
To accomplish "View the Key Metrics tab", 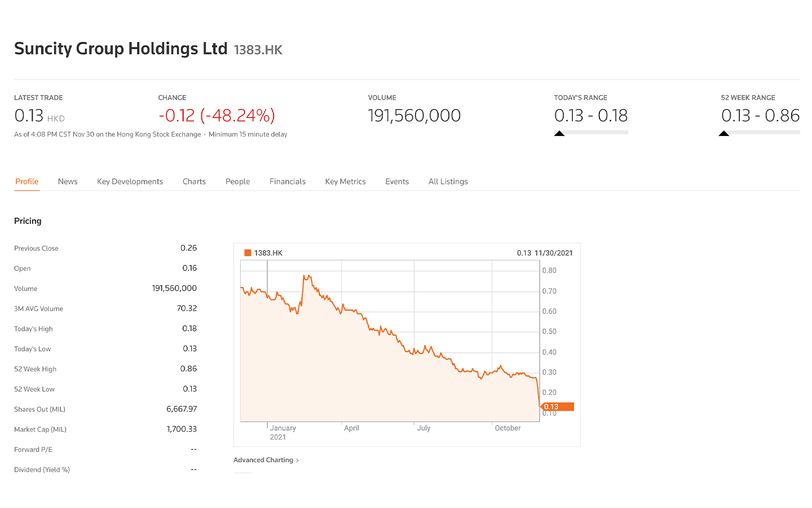I will [345, 181].
